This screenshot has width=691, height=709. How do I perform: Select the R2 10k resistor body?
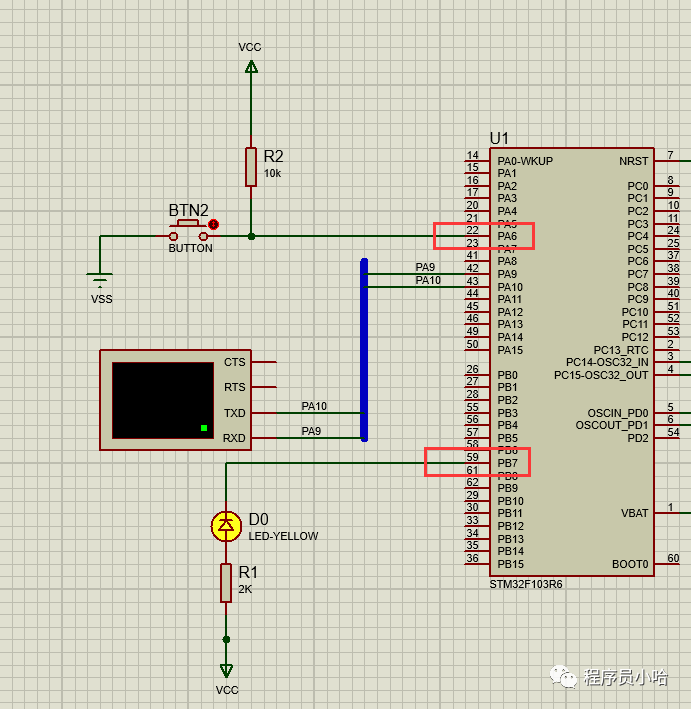click(x=251, y=166)
